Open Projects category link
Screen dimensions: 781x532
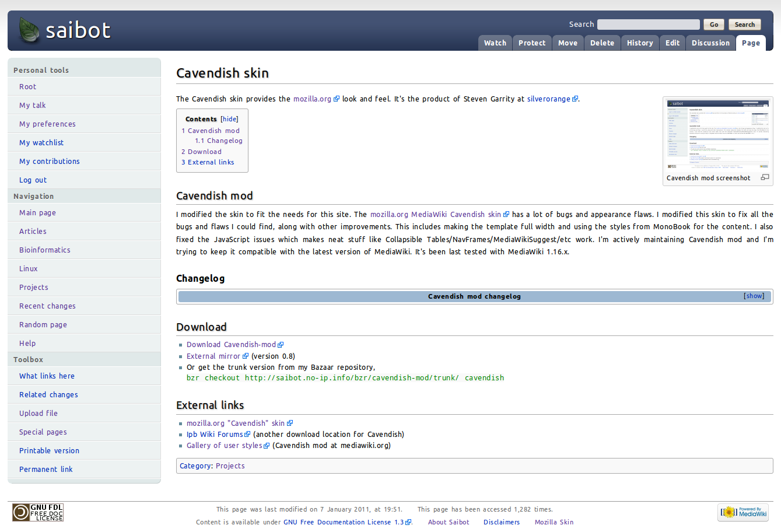230,466
